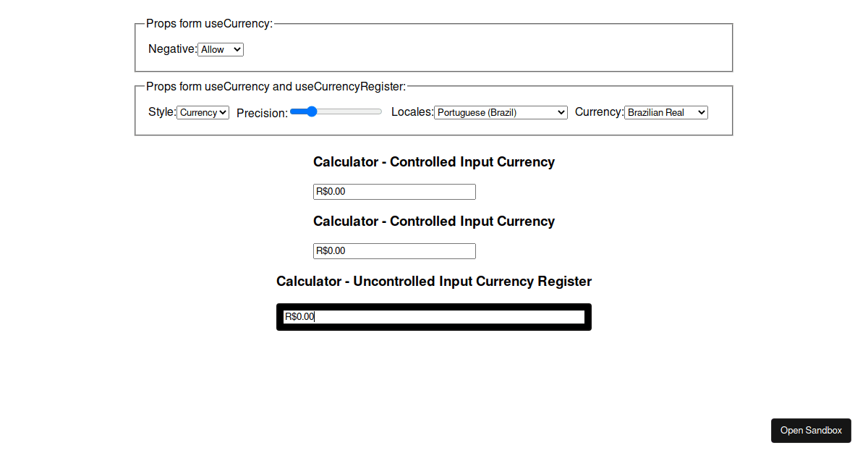The image size is (868, 456).
Task: Focus the second Controlled Input Currency field
Action: (394, 250)
